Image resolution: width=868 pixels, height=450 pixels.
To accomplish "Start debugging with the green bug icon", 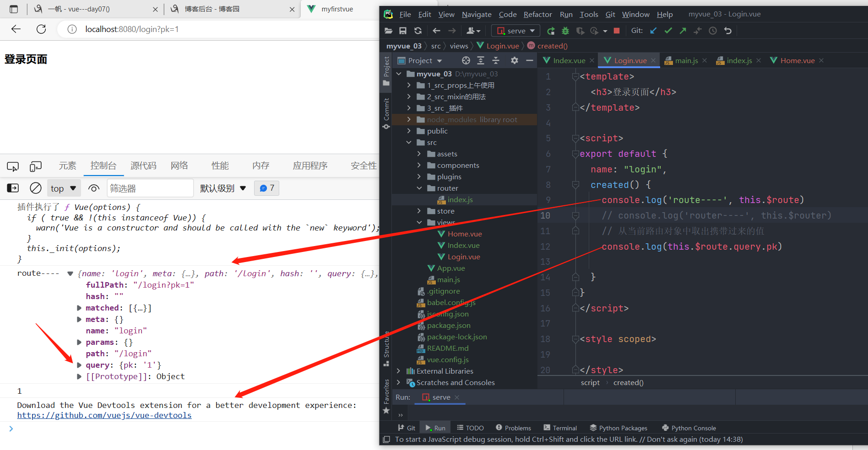I will click(565, 31).
